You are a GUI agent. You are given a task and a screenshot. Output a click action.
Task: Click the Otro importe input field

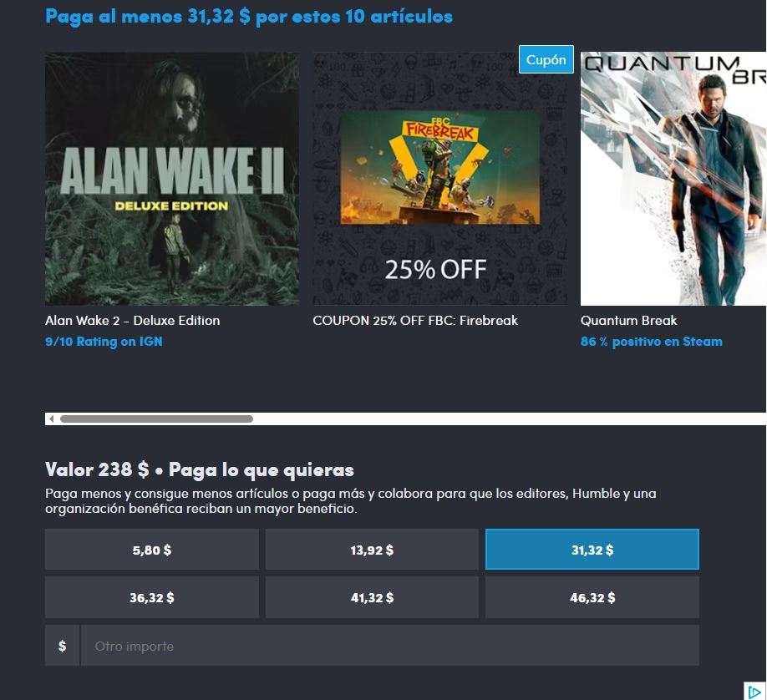(390, 646)
